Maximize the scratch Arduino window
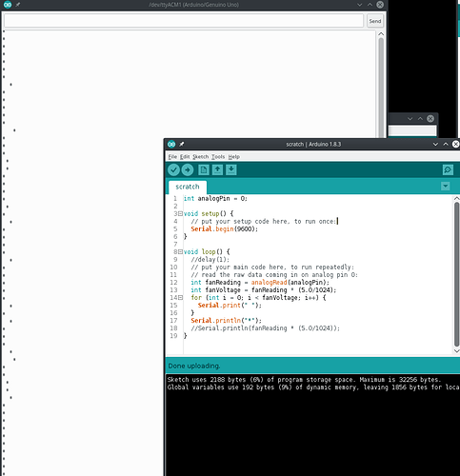Viewport: 460px width, 476px height. point(446,144)
